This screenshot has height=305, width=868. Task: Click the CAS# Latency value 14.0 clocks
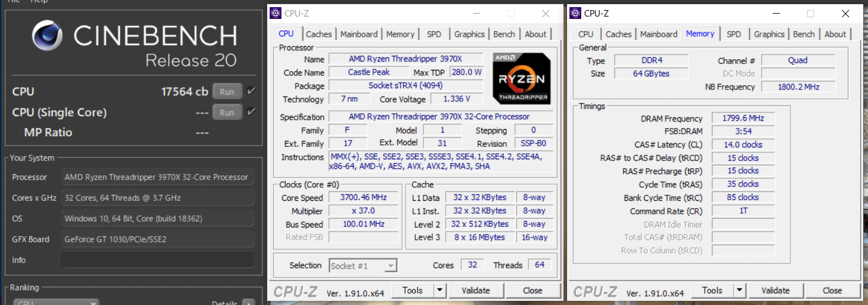pyautogui.click(x=743, y=145)
